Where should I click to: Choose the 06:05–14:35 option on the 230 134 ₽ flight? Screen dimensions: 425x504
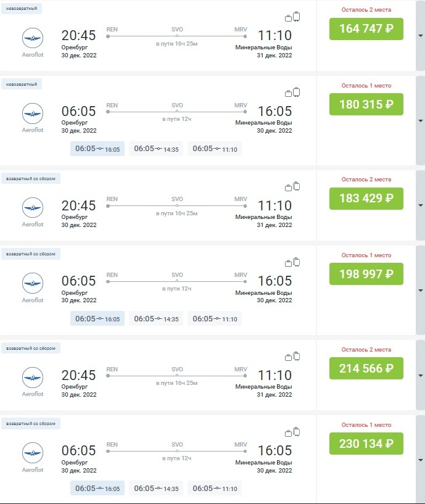[x=156, y=489]
